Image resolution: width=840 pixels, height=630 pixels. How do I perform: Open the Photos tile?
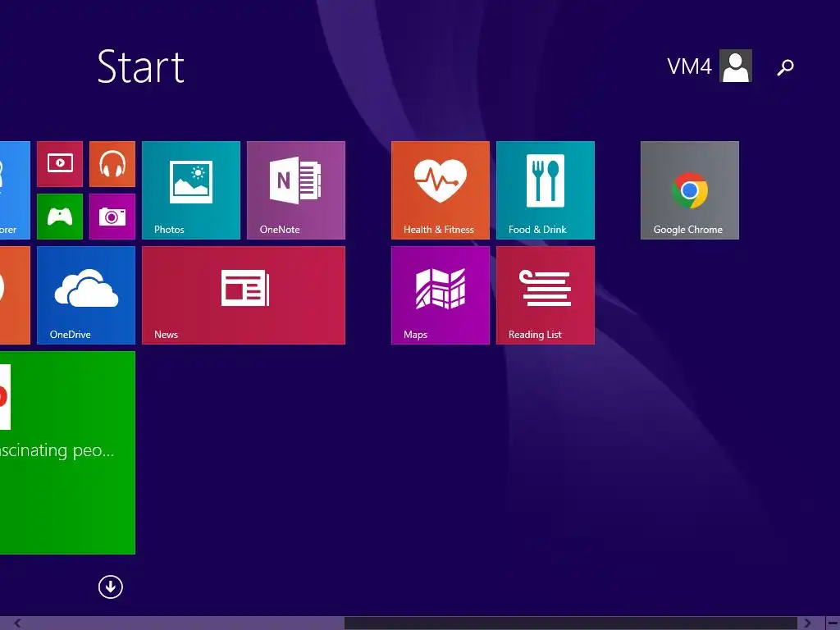tap(190, 190)
